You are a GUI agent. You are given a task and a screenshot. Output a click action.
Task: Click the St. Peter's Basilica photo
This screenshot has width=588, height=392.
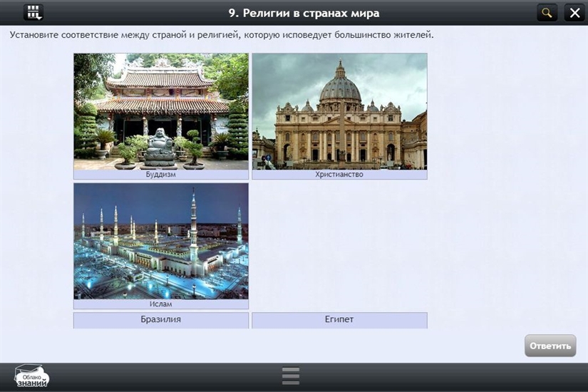click(x=339, y=110)
